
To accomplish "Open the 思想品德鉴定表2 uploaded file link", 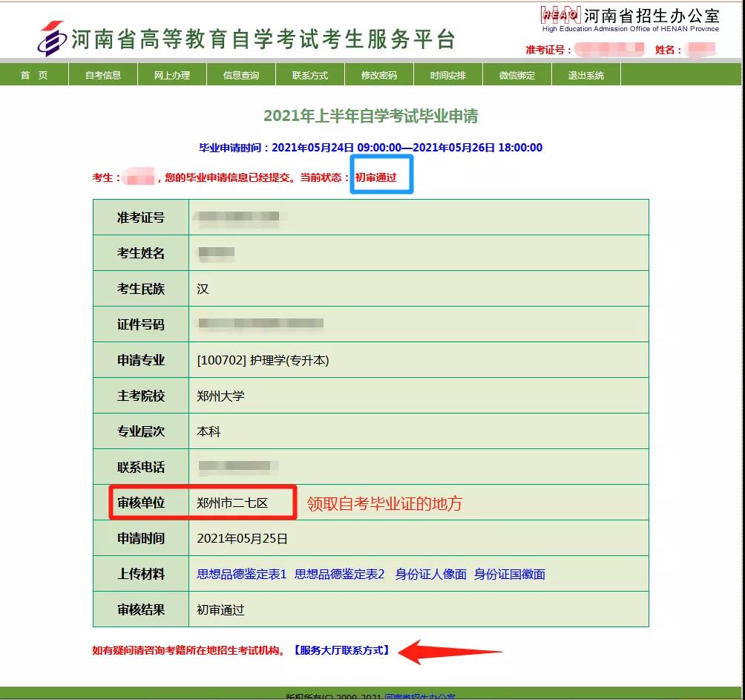I will (x=340, y=574).
